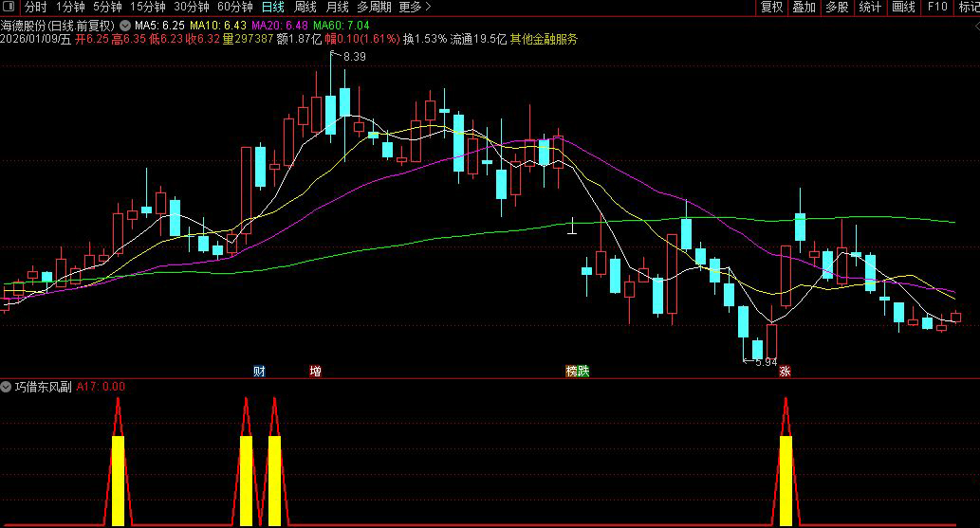Click the 涨 marker icon
Viewport: 980px width, 528px height.
pos(785,372)
